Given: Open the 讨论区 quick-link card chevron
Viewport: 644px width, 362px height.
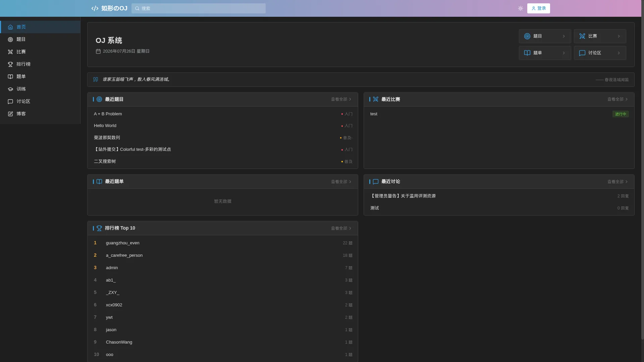Looking at the screenshot, I should 619,53.
